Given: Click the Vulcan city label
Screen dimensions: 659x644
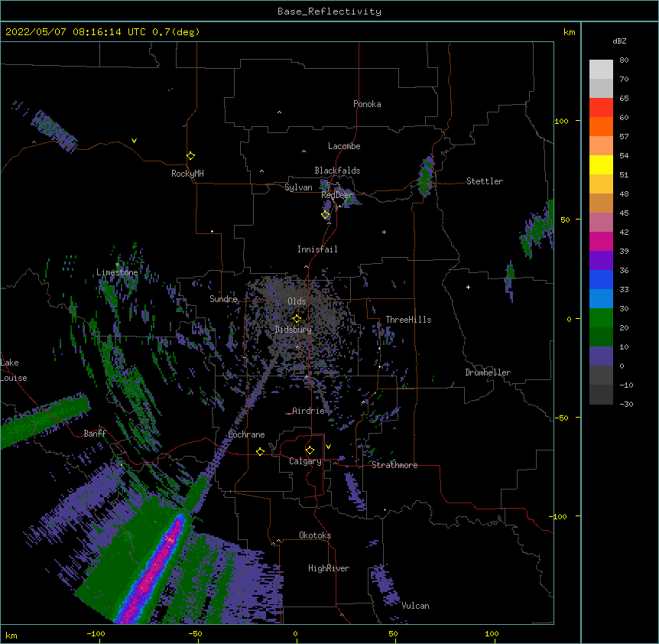Looking at the screenshot, I should click(x=415, y=606).
